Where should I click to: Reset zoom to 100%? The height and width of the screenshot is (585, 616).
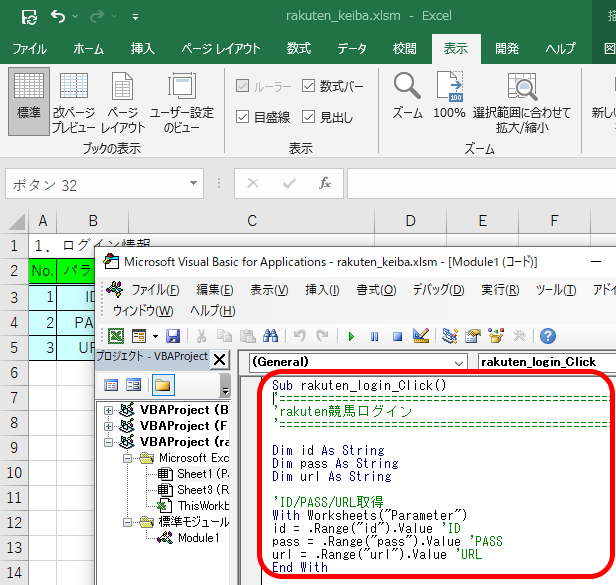pos(449,95)
